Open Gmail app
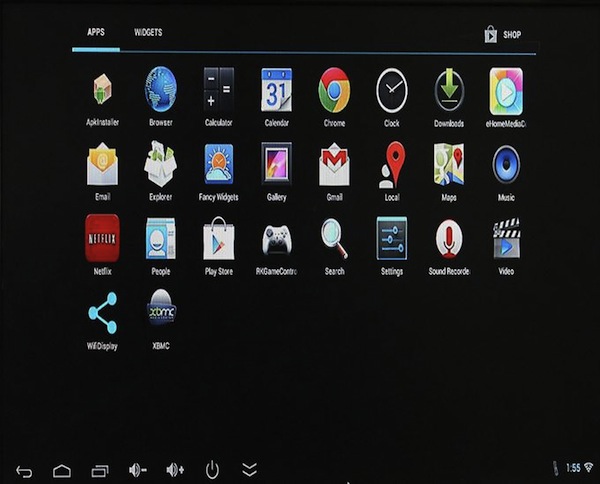This screenshot has width=600, height=484. (334, 165)
